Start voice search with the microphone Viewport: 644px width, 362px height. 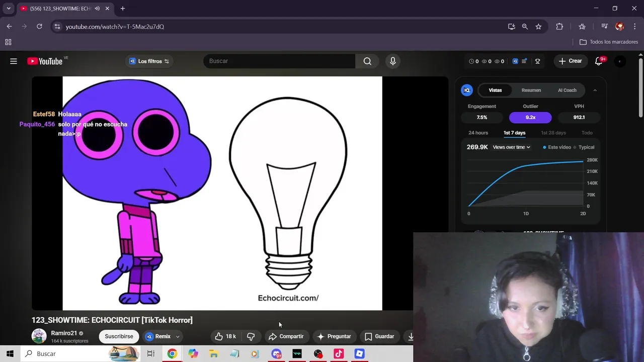[x=393, y=61]
